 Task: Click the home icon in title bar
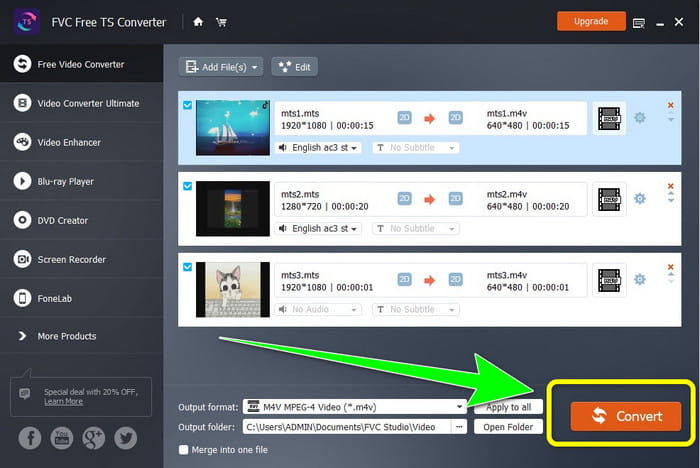pos(198,22)
